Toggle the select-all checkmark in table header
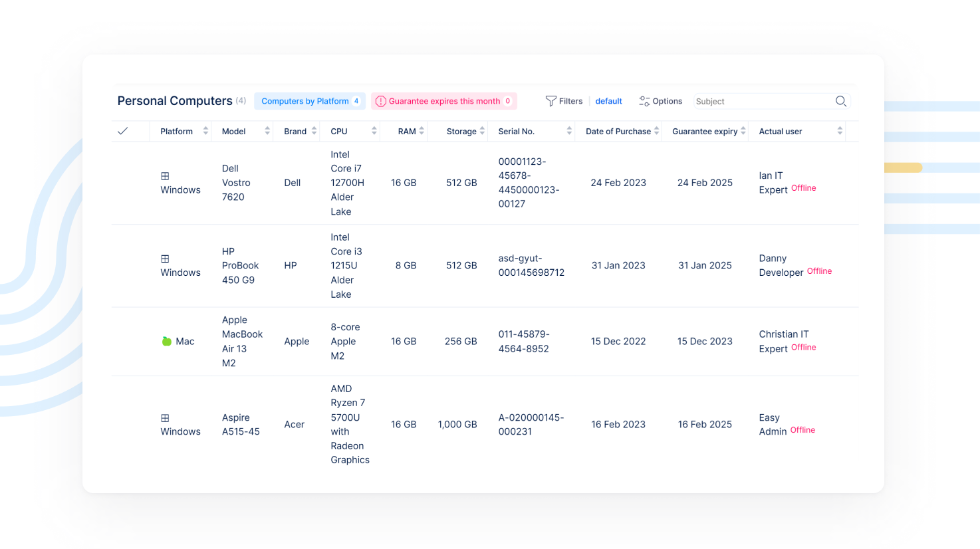The width and height of the screenshot is (980, 549). point(123,131)
